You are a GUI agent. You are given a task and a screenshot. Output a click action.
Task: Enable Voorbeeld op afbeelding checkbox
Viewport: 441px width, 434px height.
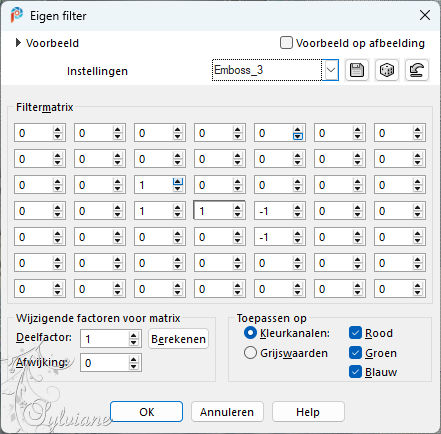[286, 43]
